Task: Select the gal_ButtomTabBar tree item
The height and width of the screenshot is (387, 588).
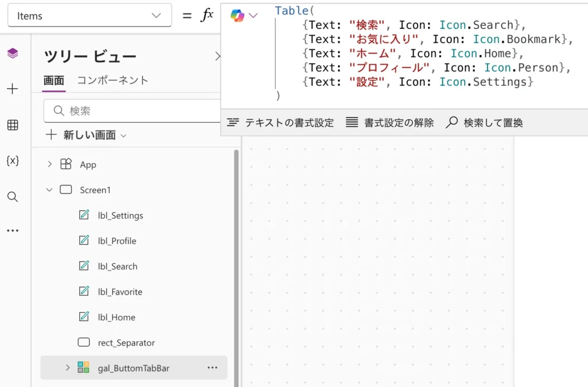Action: pyautogui.click(x=134, y=368)
